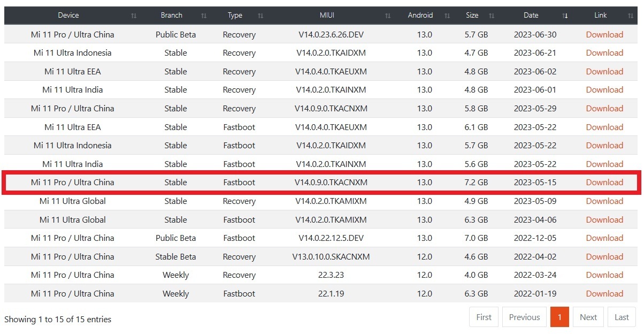Go to the First page of results
This screenshot has width=644, height=334.
[484, 317]
